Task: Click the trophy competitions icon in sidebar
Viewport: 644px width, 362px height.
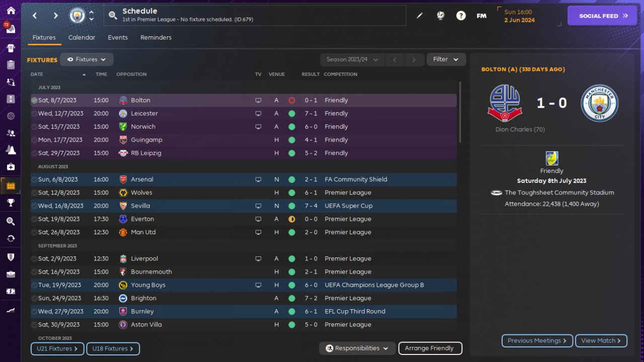Action: click(11, 203)
